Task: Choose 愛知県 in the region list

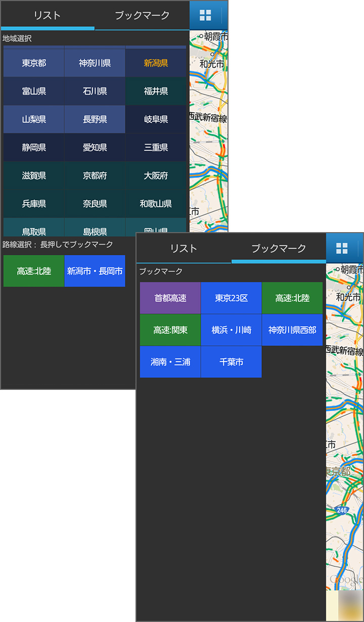Action: coord(95,148)
